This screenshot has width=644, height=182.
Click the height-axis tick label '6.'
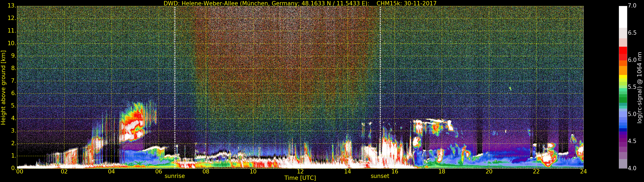tap(14, 93)
